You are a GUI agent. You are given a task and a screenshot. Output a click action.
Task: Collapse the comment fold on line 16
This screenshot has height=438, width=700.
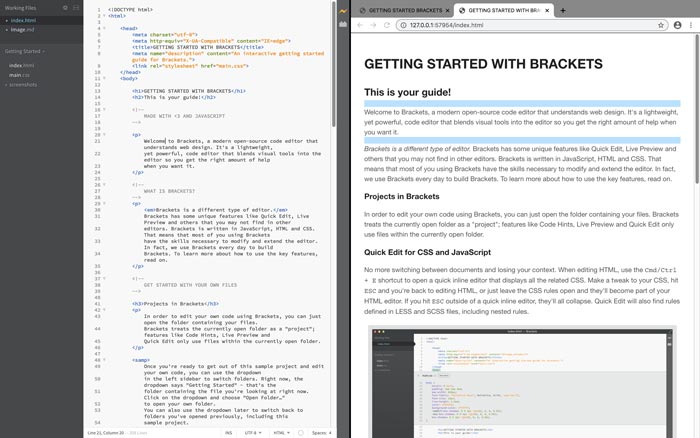(104, 109)
